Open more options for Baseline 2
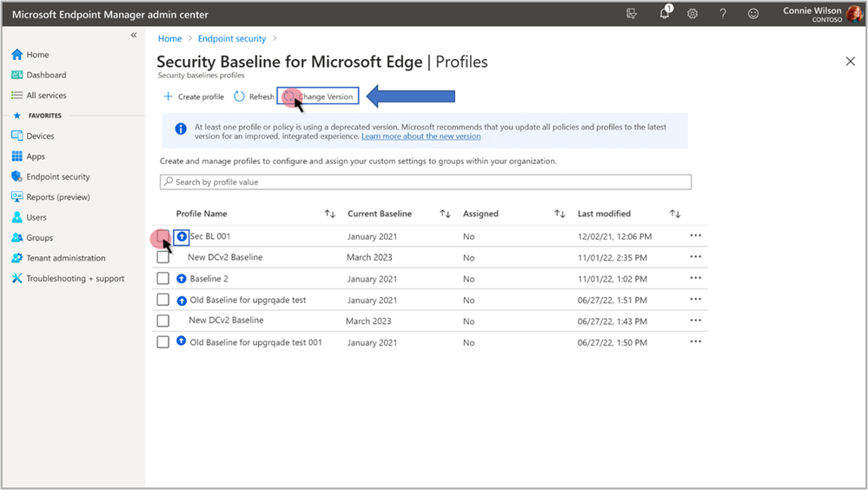 (x=696, y=277)
